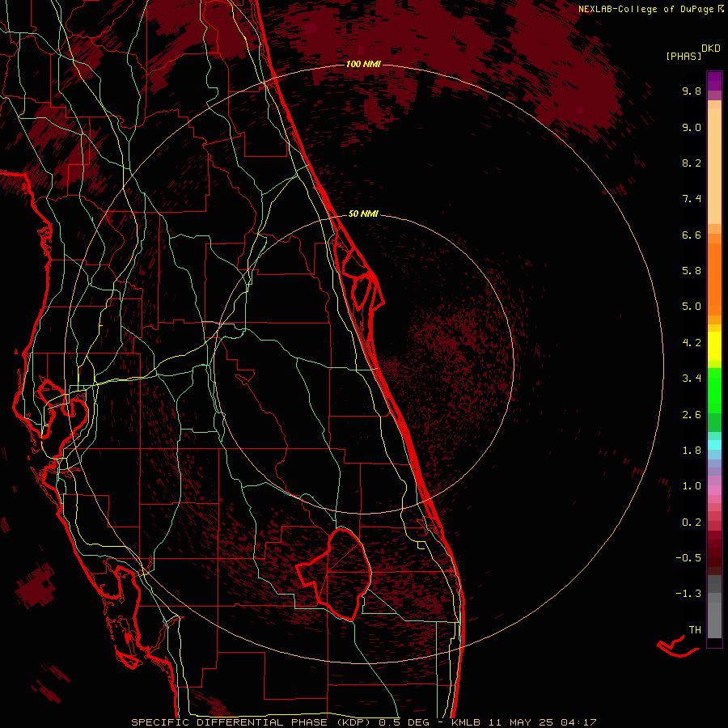
Task: Click the -1.3 color scale value
Action: click(688, 594)
